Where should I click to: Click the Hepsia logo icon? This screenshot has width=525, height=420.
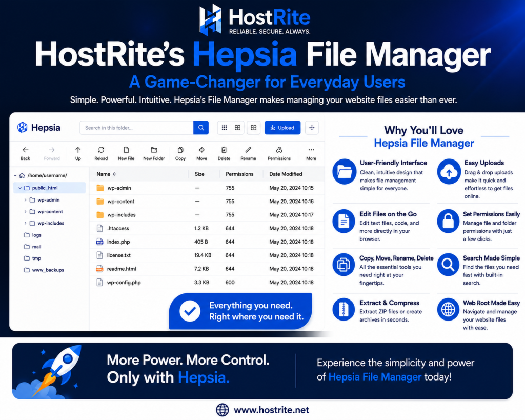click(x=23, y=128)
